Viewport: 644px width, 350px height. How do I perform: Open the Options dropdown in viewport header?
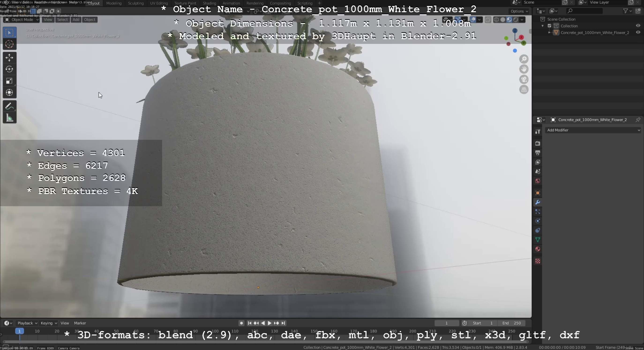click(519, 11)
